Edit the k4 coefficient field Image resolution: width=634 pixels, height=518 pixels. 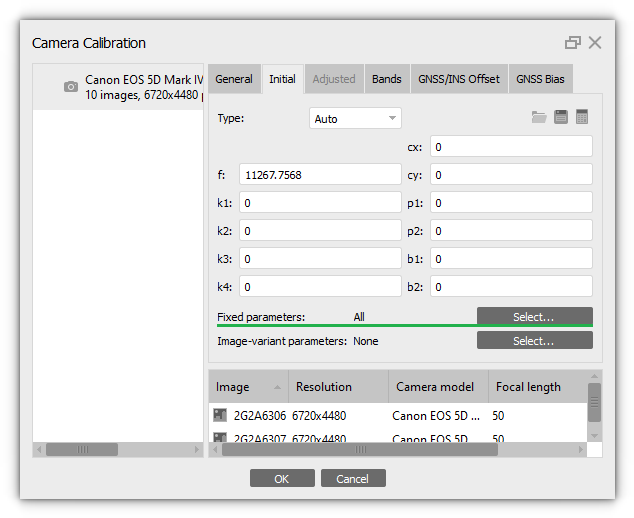pyautogui.click(x=320, y=286)
